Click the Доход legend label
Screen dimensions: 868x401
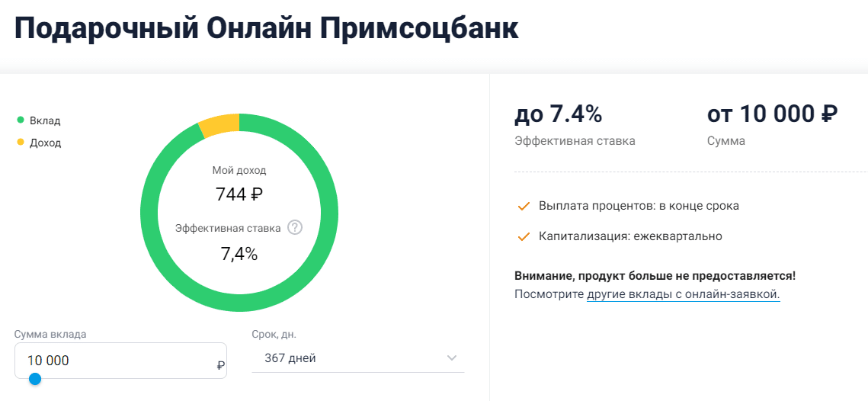point(46,143)
